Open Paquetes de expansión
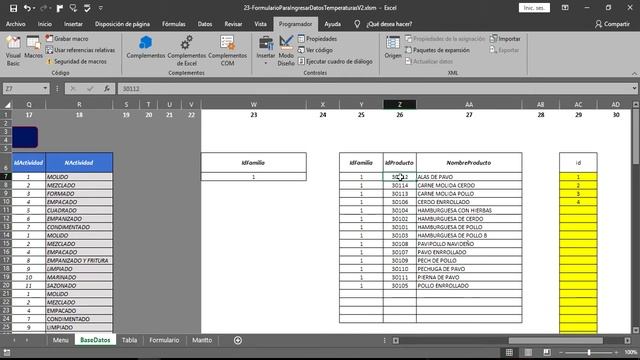 coord(437,50)
